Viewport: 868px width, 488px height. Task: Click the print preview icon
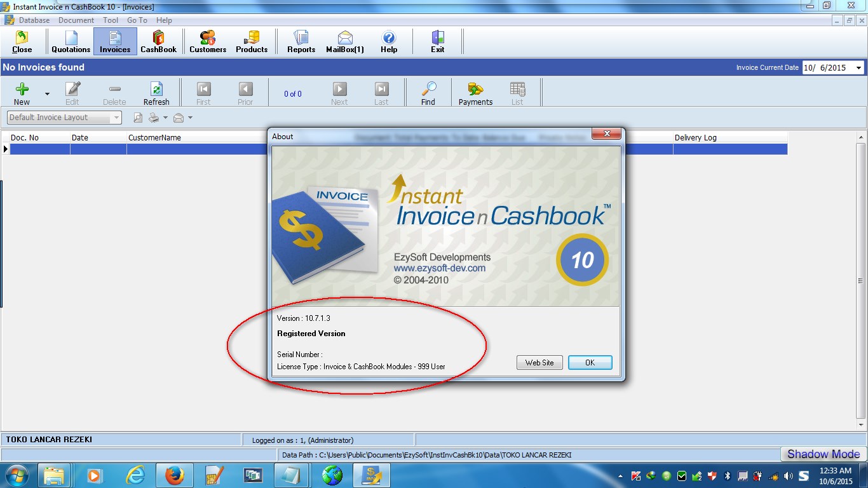138,118
